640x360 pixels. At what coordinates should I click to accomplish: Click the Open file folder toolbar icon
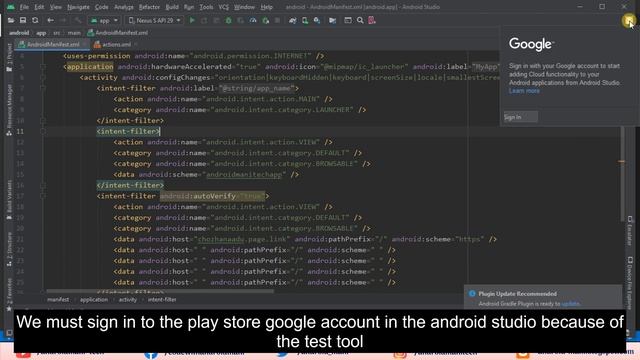(x=11, y=20)
